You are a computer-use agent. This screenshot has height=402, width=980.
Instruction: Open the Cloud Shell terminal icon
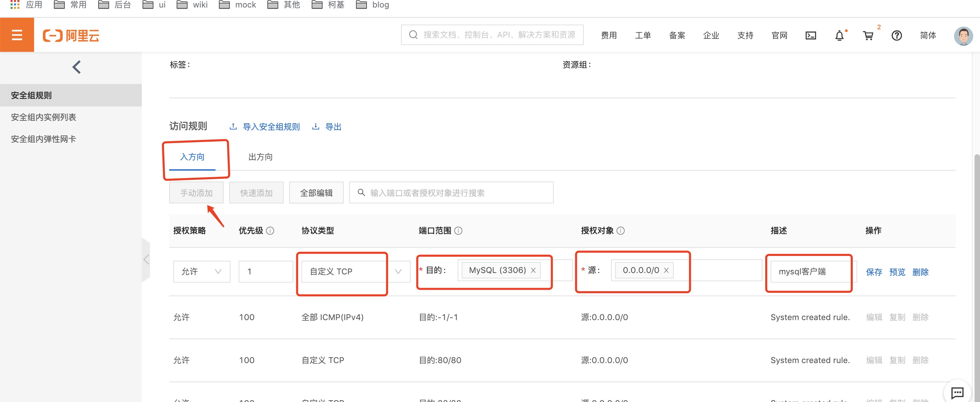click(810, 35)
